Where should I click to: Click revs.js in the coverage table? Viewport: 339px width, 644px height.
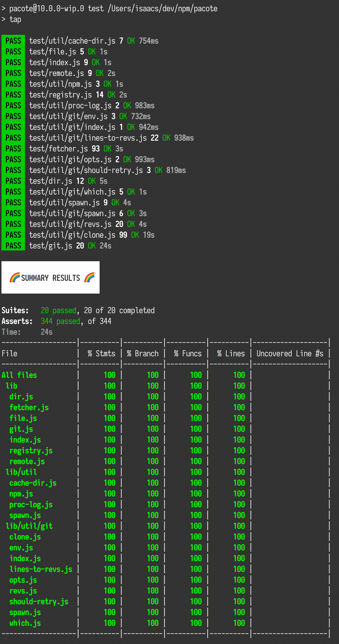click(x=23, y=591)
